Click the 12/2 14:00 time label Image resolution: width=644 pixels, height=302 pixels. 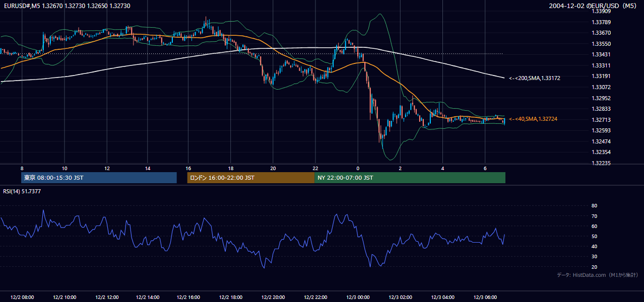pyautogui.click(x=149, y=297)
